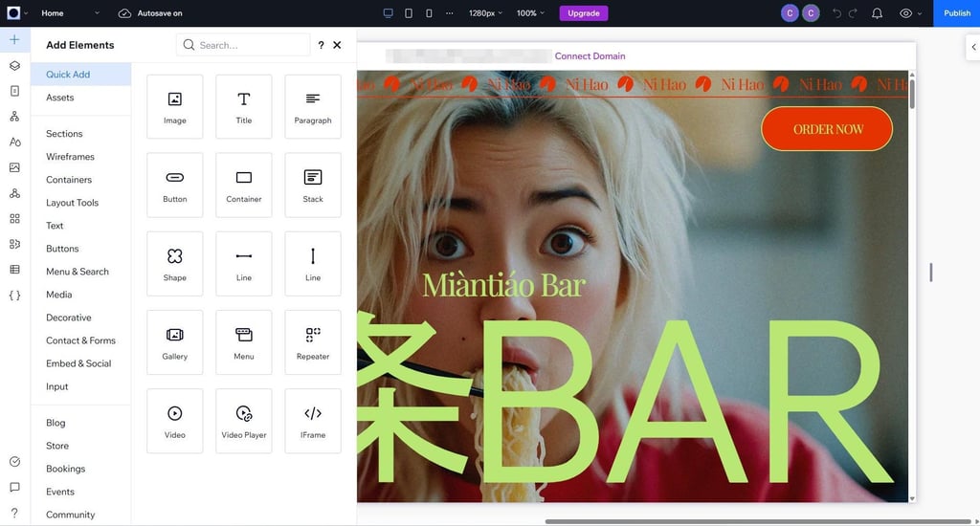This screenshot has width=980, height=526.
Task: Add a Repeater element
Action: (313, 342)
